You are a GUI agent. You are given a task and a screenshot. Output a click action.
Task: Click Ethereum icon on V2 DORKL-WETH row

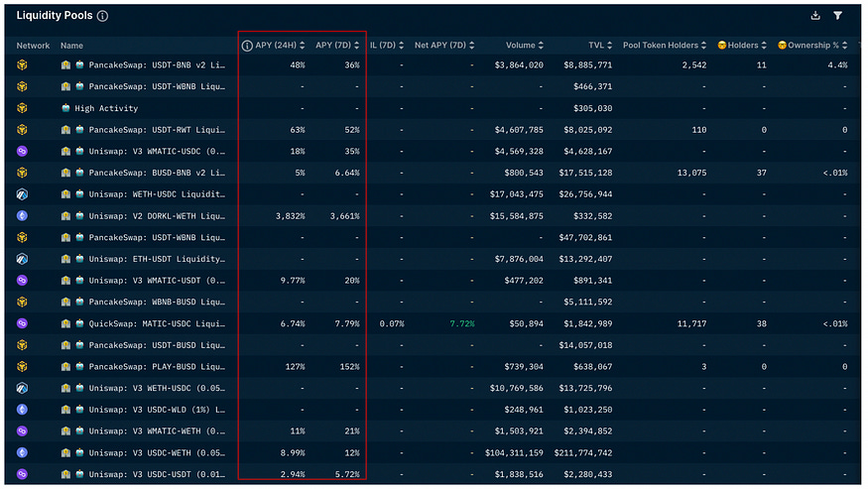click(22, 216)
